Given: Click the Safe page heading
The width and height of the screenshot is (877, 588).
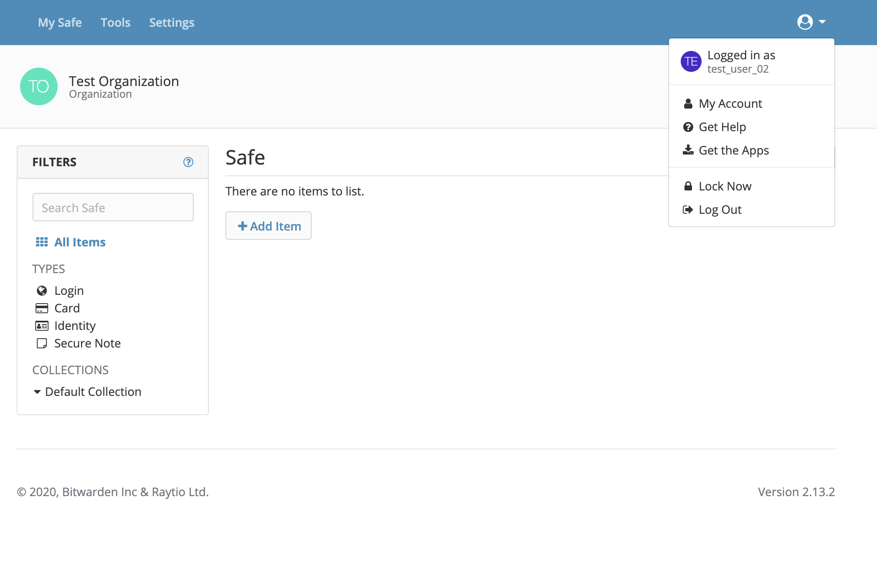Looking at the screenshot, I should click(x=245, y=157).
